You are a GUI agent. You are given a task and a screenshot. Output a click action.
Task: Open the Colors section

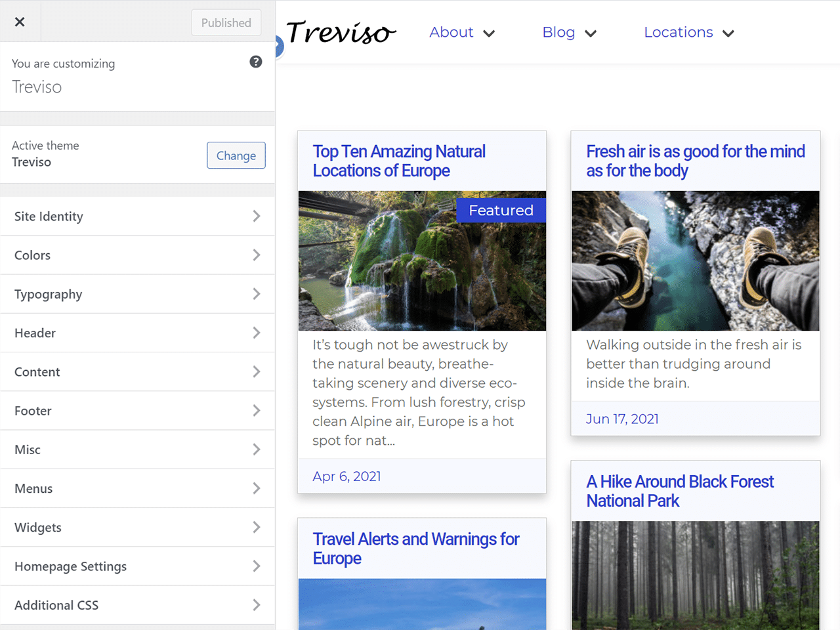point(138,255)
